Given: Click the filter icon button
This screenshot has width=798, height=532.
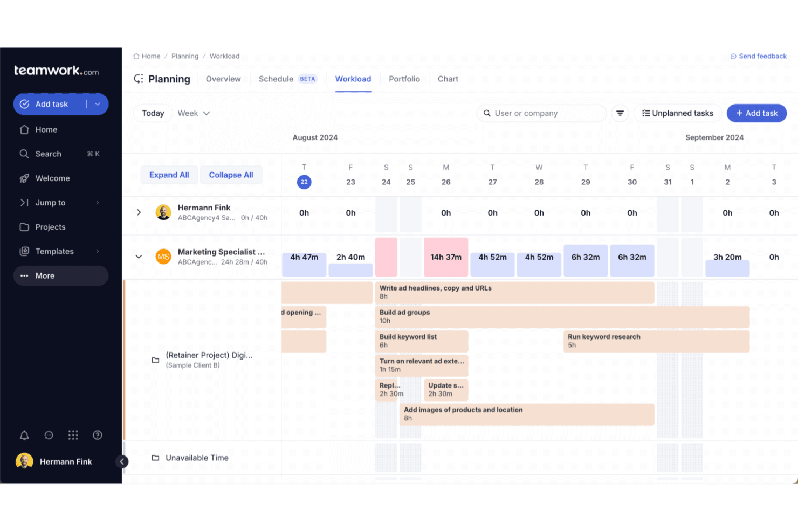Looking at the screenshot, I should pyautogui.click(x=620, y=113).
